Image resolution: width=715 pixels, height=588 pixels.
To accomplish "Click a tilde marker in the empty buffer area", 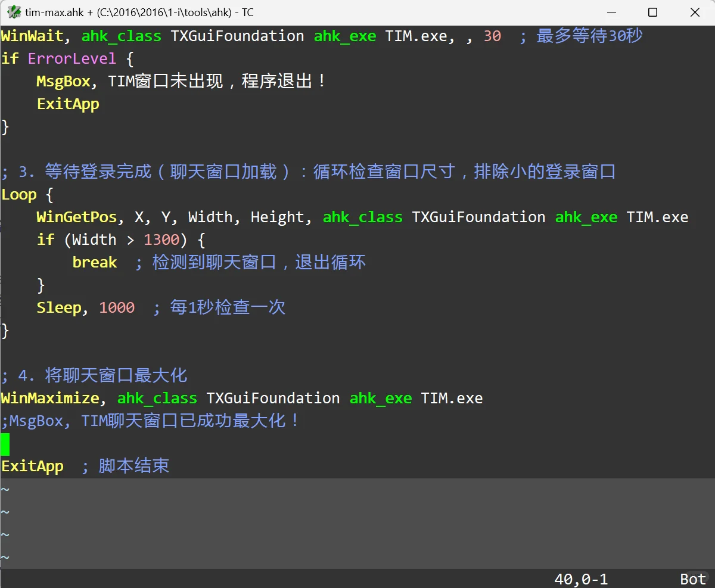I will coord(5,511).
